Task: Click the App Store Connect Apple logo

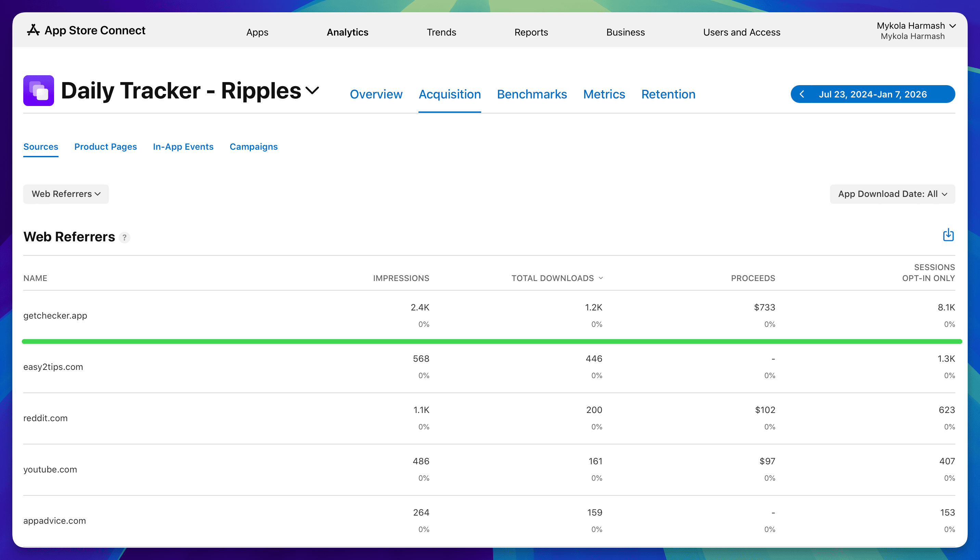Action: pos(33,30)
